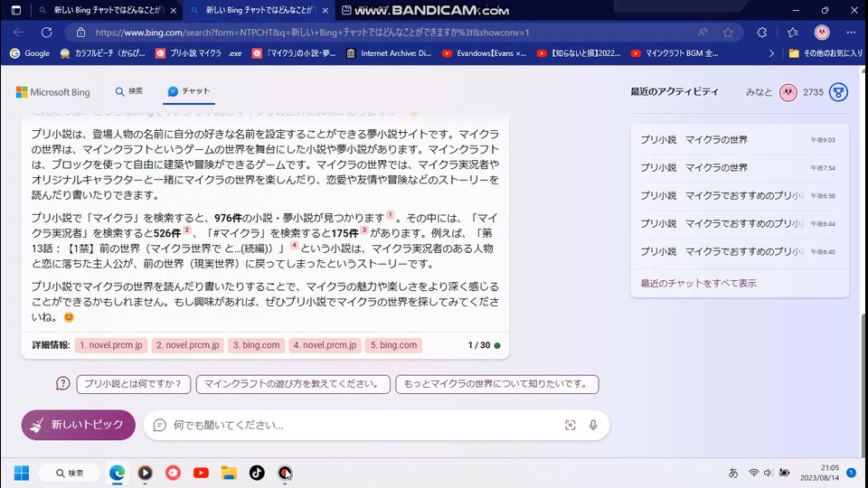868x488 pixels.
Task: Open the Windows Start menu
Action: point(22,473)
